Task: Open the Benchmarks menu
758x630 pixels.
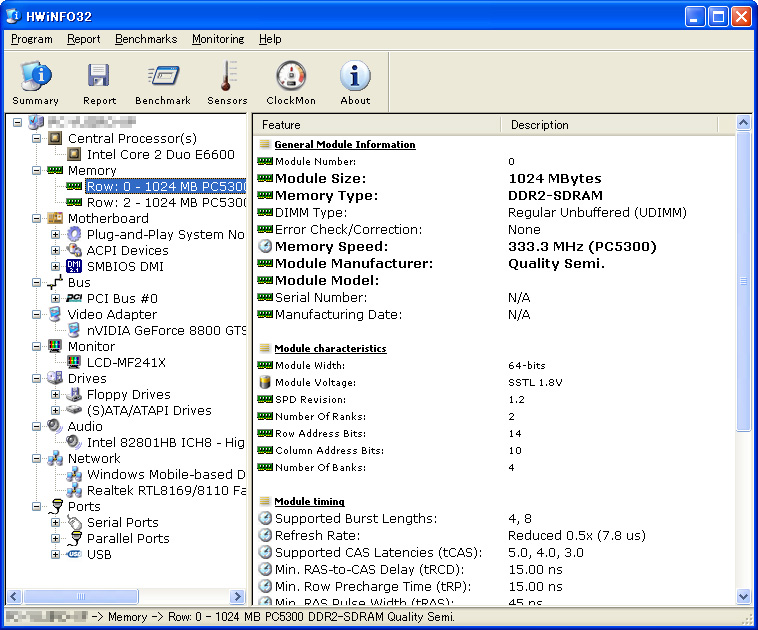Action: (146, 39)
